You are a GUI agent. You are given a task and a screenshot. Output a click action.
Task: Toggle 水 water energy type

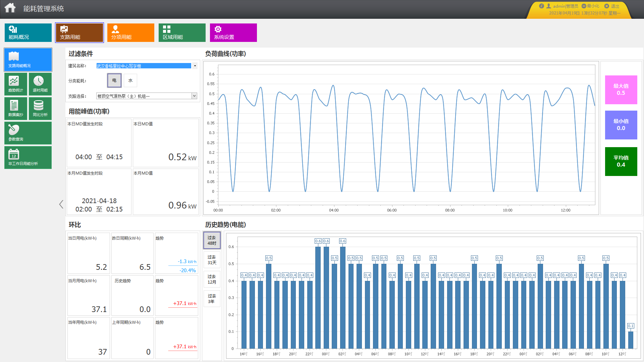tap(130, 80)
